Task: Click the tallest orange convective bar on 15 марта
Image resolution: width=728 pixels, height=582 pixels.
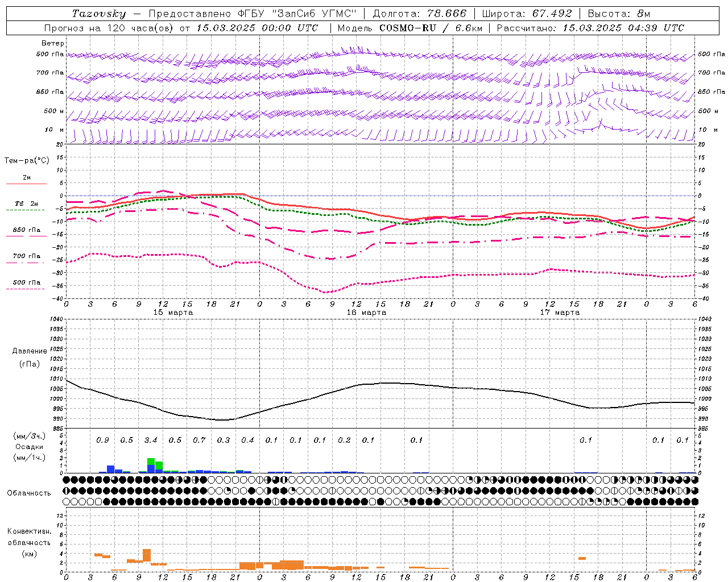Action: [147, 555]
